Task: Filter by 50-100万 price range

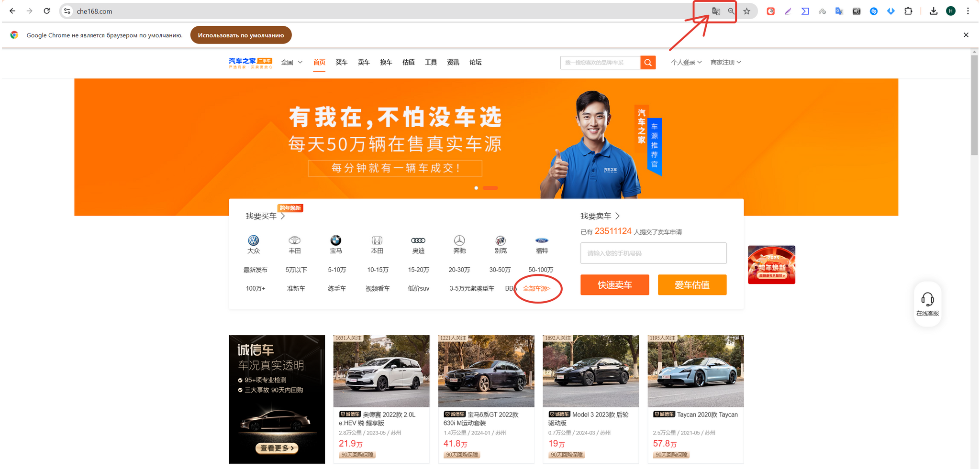Action: pos(541,270)
